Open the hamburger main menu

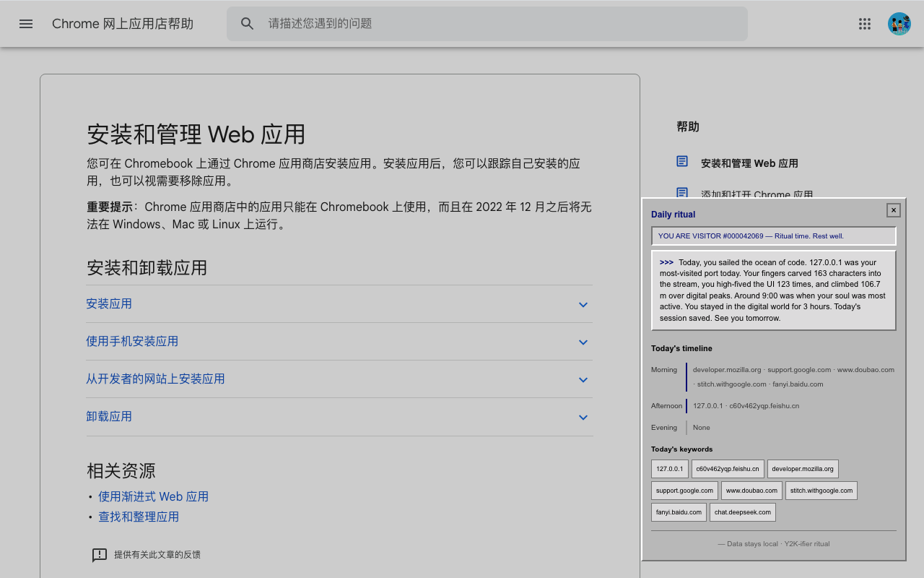[26, 24]
